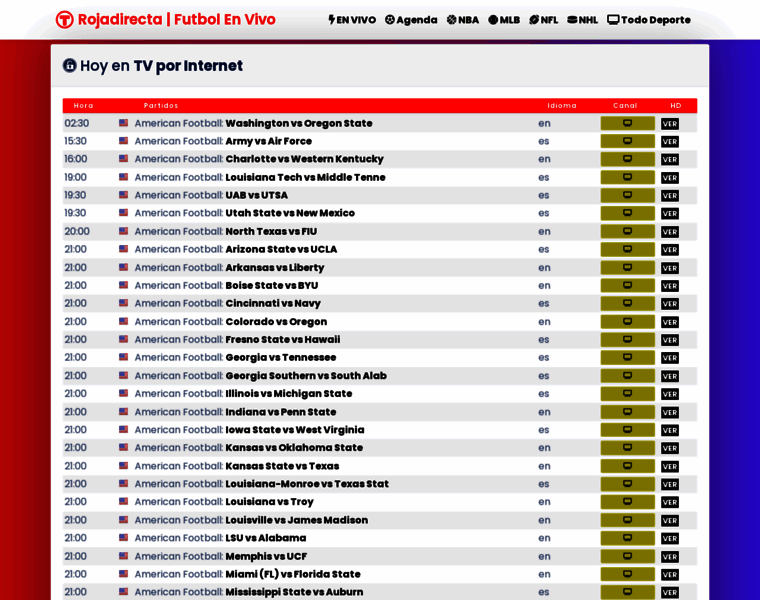Viewport: 760px width, 600px height.
Task: Click VER button for Army vs Air Force
Action: pyautogui.click(x=670, y=142)
